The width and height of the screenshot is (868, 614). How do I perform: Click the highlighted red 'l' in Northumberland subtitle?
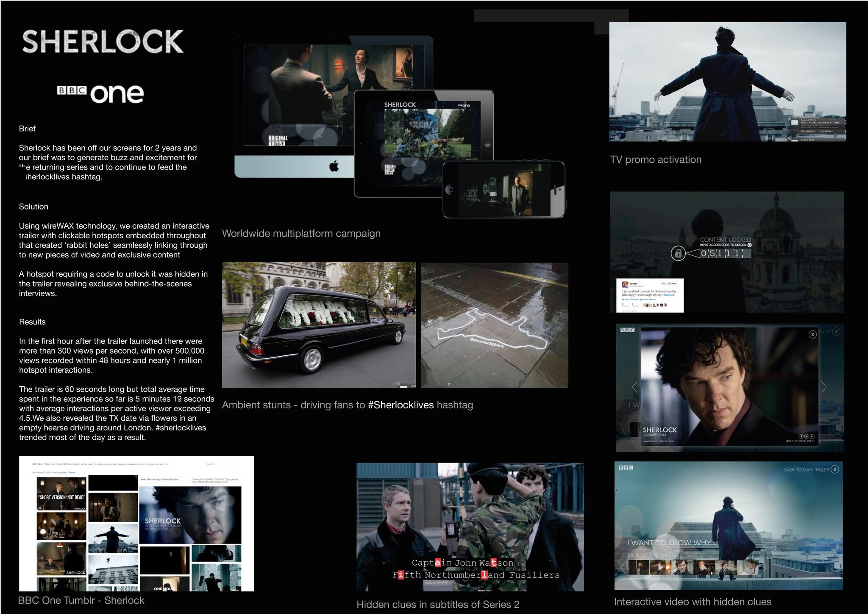[484, 575]
